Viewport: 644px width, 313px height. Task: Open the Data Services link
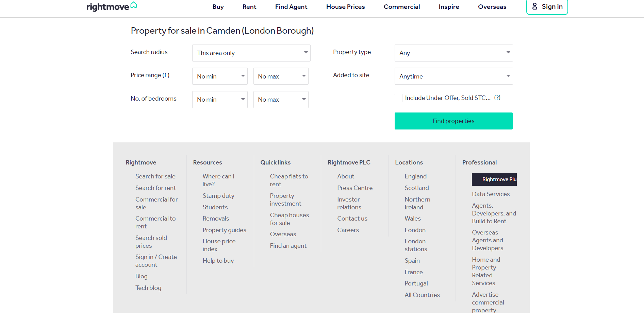(x=491, y=194)
